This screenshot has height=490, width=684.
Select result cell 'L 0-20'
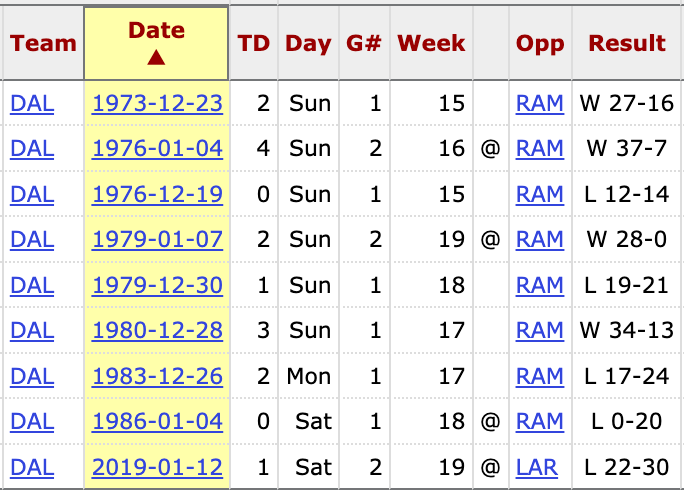pos(627,421)
